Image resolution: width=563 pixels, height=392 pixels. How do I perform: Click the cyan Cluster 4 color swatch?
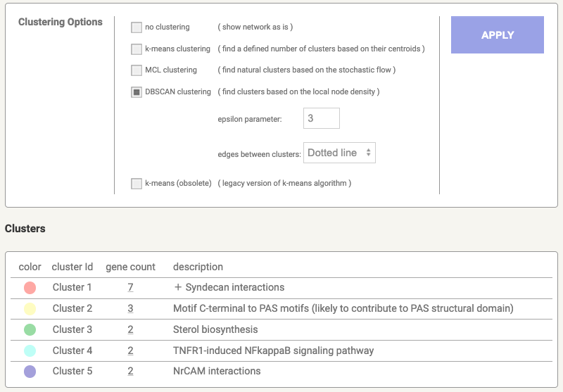[30, 350]
